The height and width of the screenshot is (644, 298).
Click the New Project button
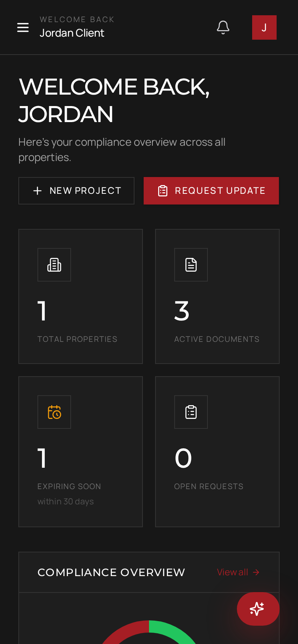pyautogui.click(x=76, y=191)
